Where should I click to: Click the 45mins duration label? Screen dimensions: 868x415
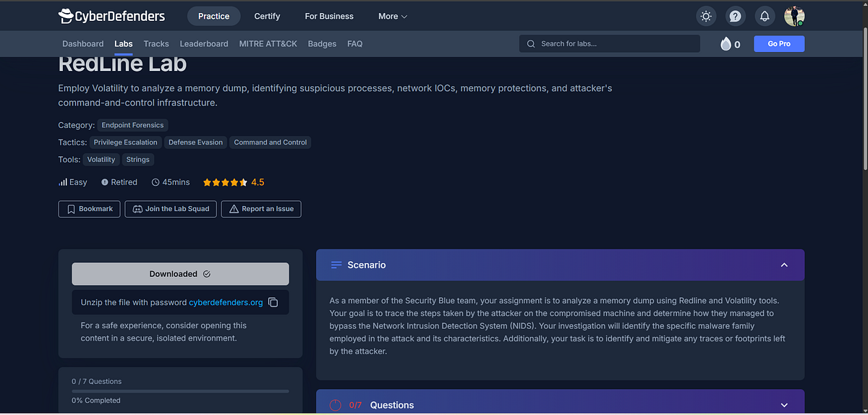(176, 182)
